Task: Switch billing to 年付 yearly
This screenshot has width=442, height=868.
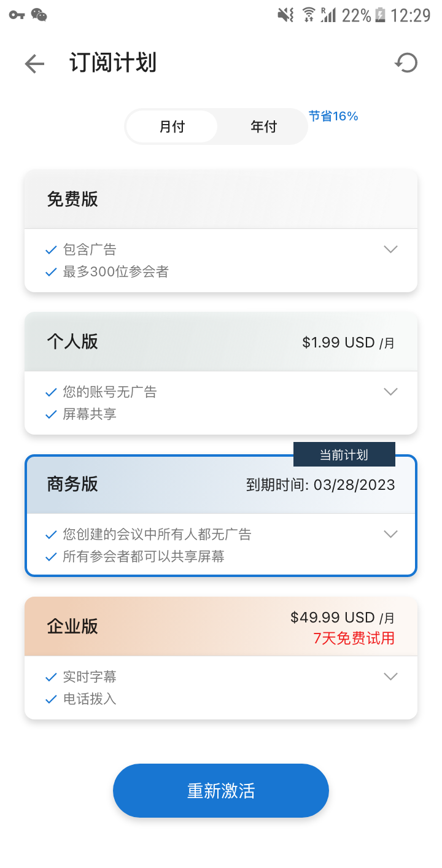Action: (x=263, y=127)
